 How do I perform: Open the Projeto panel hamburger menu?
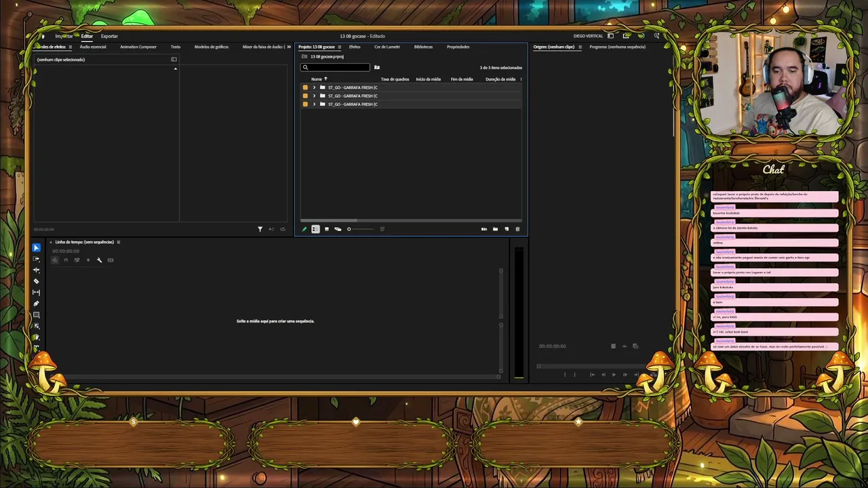point(340,47)
